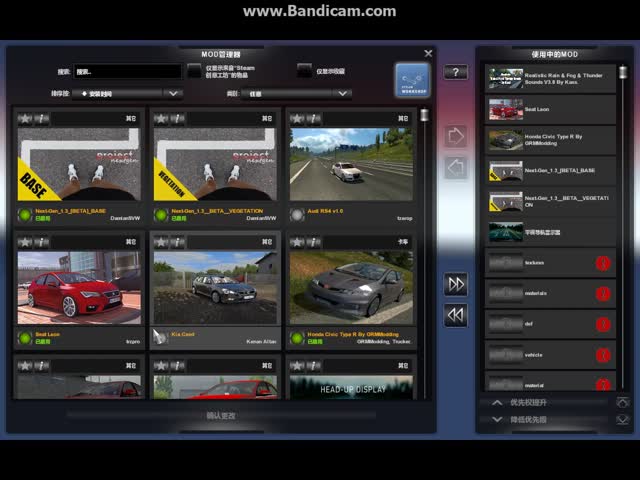Toggle Steam Workshop items only checkbox
640x480 pixels.
tap(194, 71)
